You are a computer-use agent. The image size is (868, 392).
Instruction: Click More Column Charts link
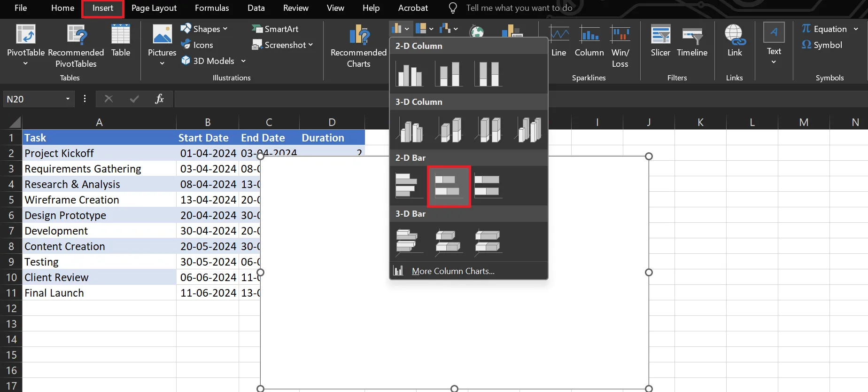[453, 271]
